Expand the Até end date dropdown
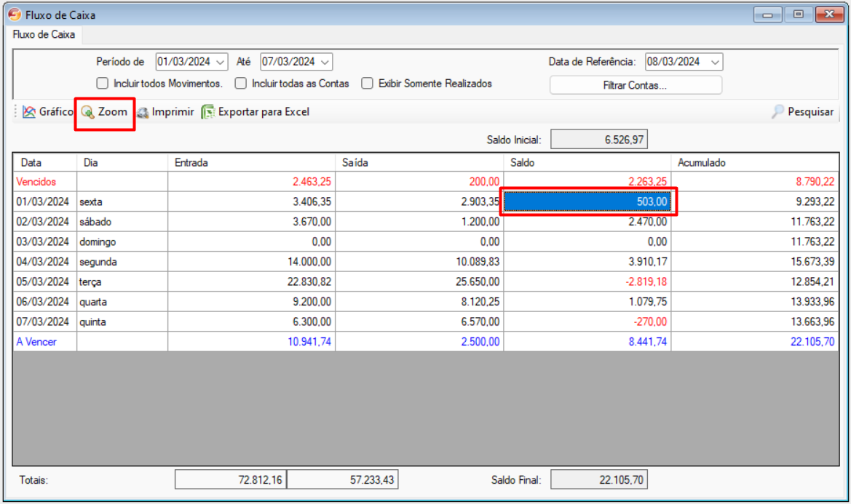This screenshot has height=504, width=851. tap(325, 63)
